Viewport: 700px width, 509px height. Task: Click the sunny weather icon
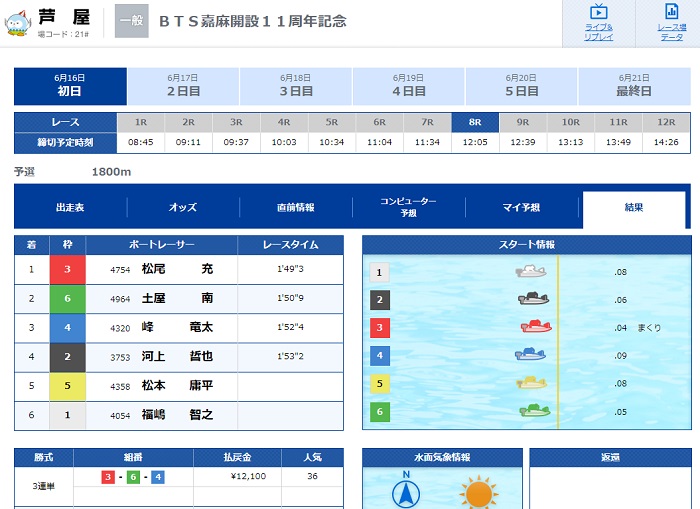click(478, 493)
